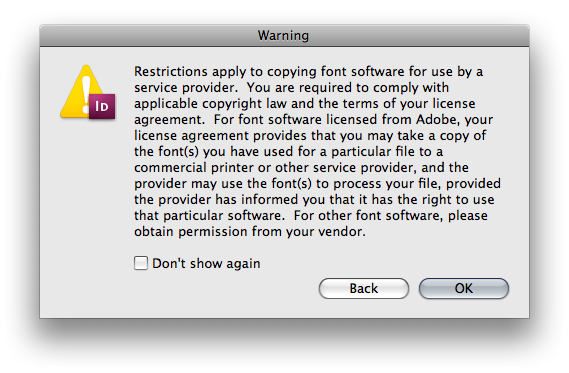This screenshot has height=373, width=569.
Task: Click the line starting "commercial printer or other"
Action: point(301,168)
